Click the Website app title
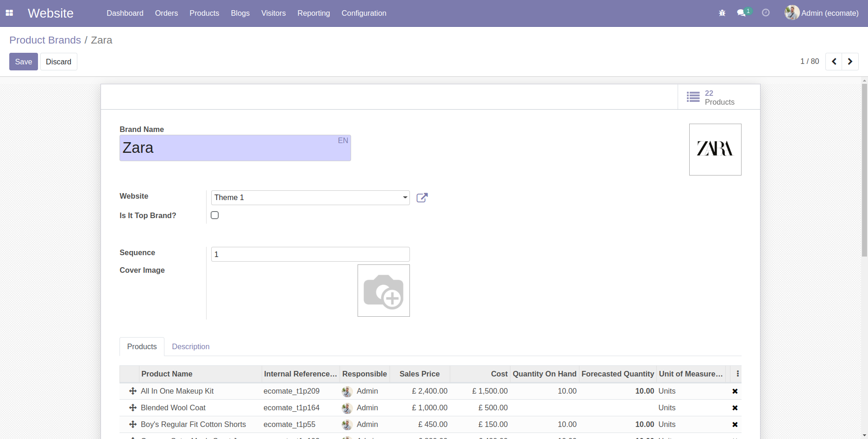The width and height of the screenshot is (868, 439). (50, 13)
